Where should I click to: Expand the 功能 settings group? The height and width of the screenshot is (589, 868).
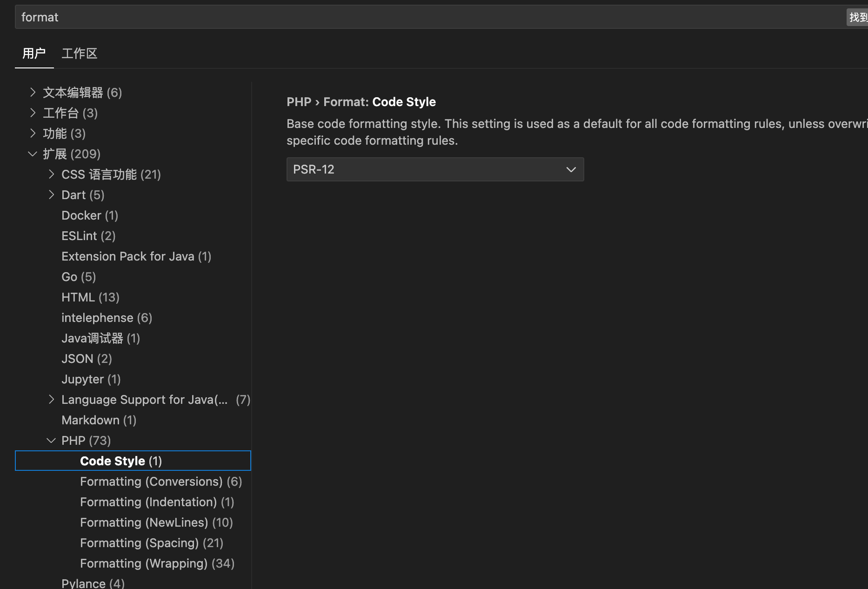coord(33,134)
